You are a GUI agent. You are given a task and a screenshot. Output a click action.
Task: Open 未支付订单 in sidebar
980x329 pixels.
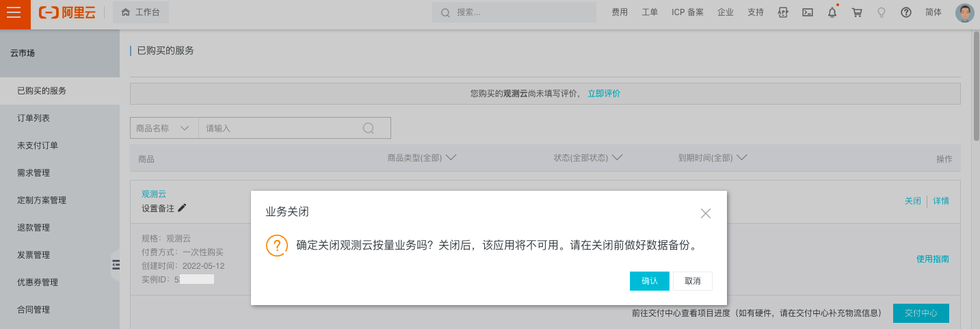point(59,145)
